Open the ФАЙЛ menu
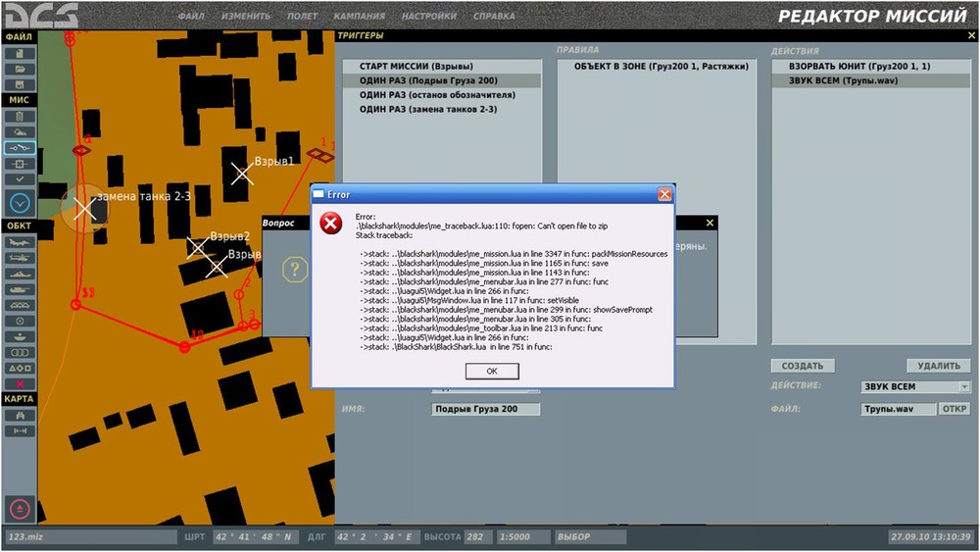The height and width of the screenshot is (552, 980). pyautogui.click(x=191, y=17)
